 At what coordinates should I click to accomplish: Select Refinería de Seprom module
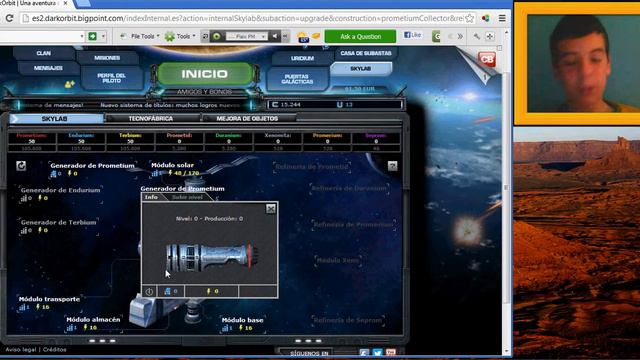[x=348, y=320]
